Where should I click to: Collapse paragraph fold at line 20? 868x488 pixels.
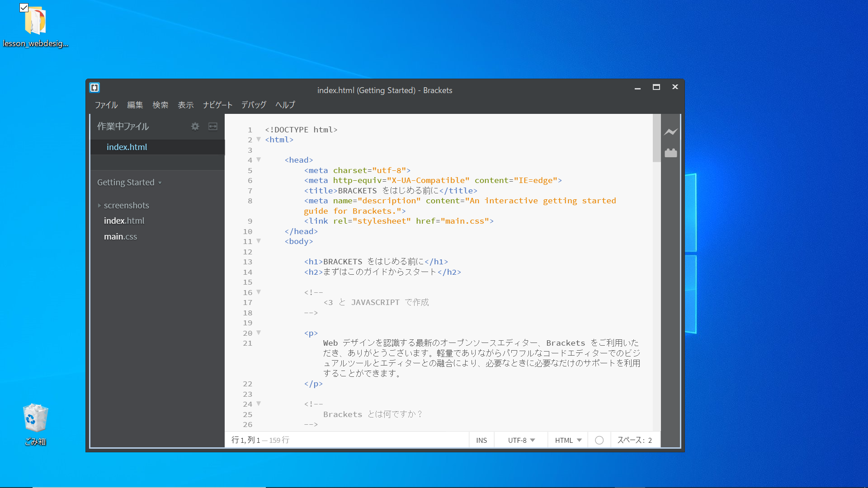coord(259,333)
